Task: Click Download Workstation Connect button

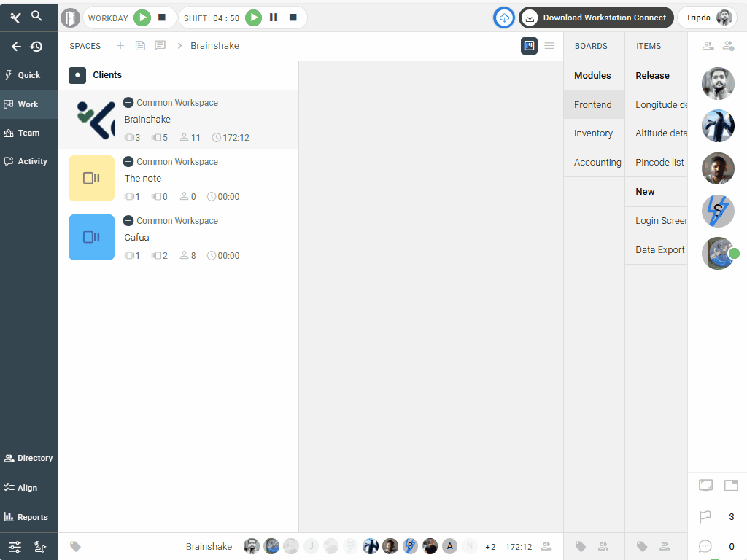Action: point(595,17)
